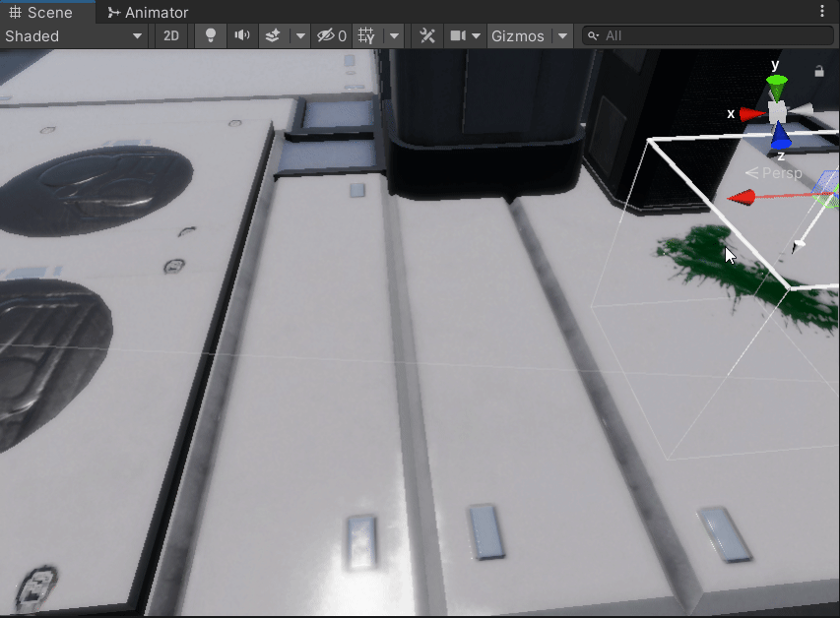Click Persp to switch projection mode
The height and width of the screenshot is (618, 840).
click(x=781, y=172)
